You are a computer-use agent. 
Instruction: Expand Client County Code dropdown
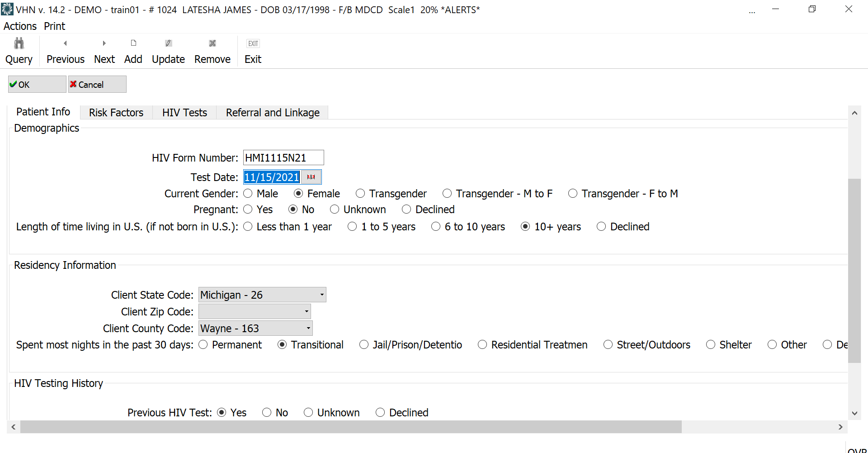308,328
